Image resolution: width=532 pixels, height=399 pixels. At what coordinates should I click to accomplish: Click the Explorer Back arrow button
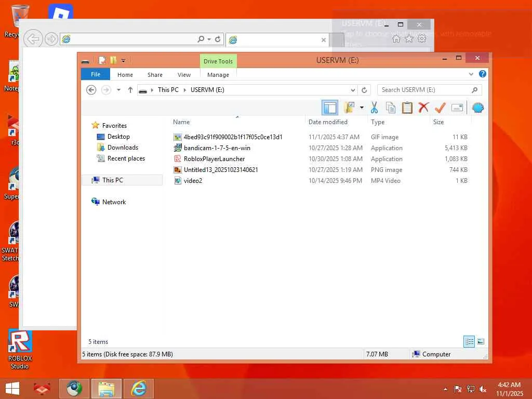[x=91, y=90]
